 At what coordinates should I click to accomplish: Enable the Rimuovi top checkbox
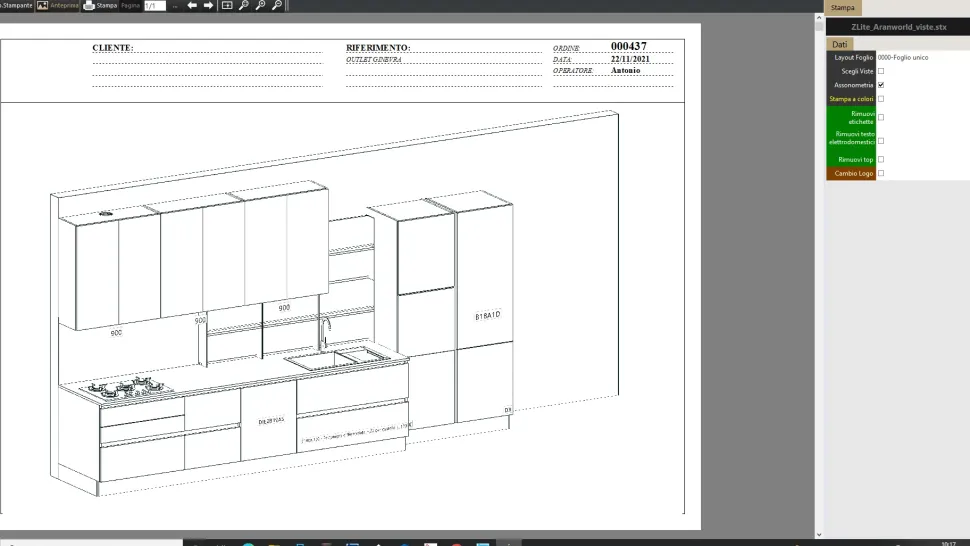[x=881, y=159]
